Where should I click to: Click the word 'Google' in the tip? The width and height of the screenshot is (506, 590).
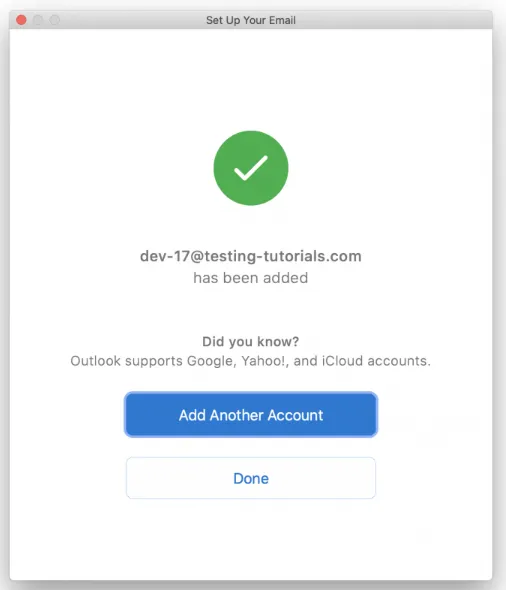coord(211,361)
